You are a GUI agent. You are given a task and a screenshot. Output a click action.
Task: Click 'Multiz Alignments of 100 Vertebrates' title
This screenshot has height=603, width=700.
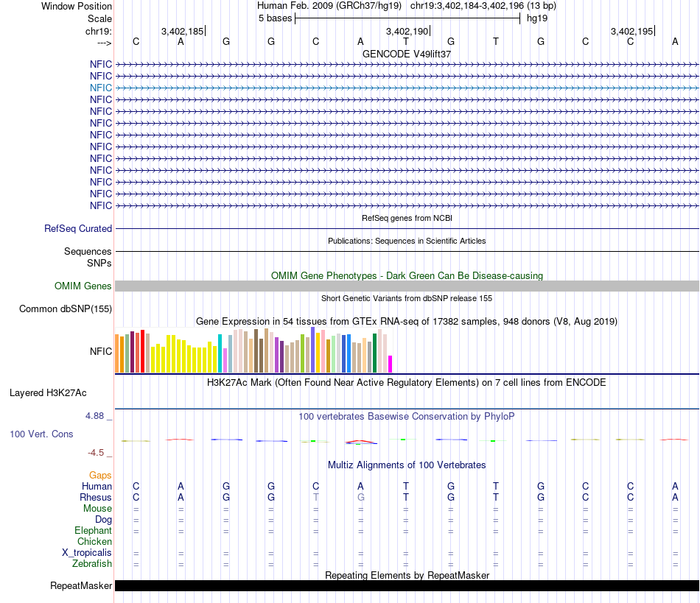click(x=407, y=465)
